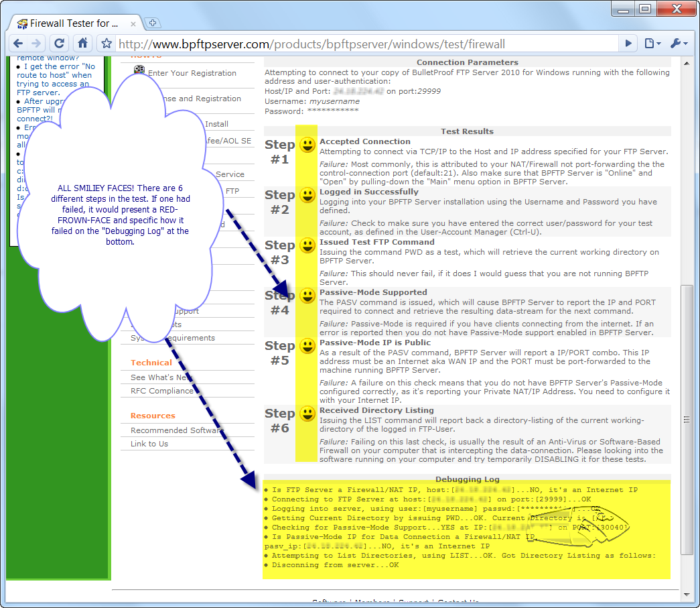Click the page scrollbar down arrow
700x608 pixels.
(687, 595)
